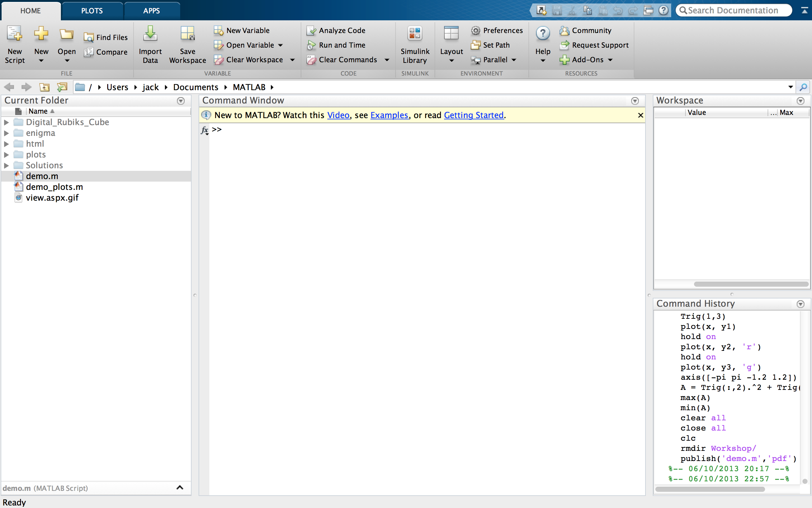Click the Clear Commands icon

[x=311, y=60]
